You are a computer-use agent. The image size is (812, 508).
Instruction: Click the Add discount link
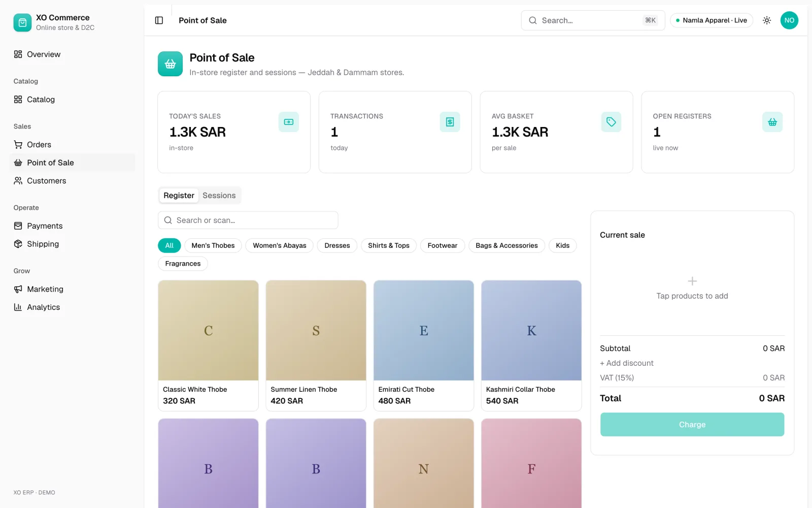[x=627, y=363]
